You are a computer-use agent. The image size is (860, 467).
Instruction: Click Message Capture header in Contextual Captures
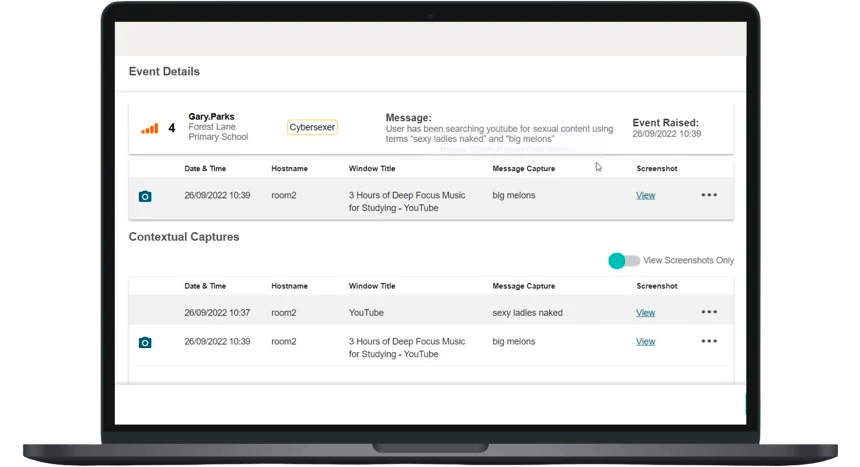point(523,286)
